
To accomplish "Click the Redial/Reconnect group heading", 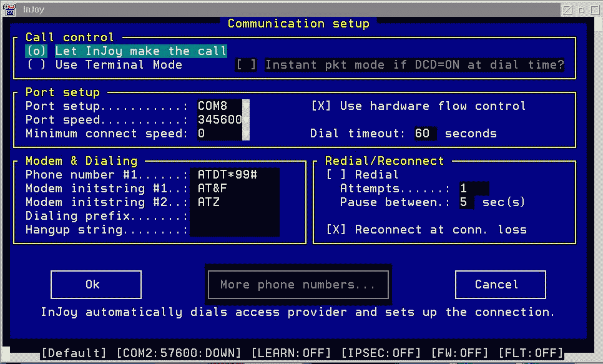I will click(385, 161).
